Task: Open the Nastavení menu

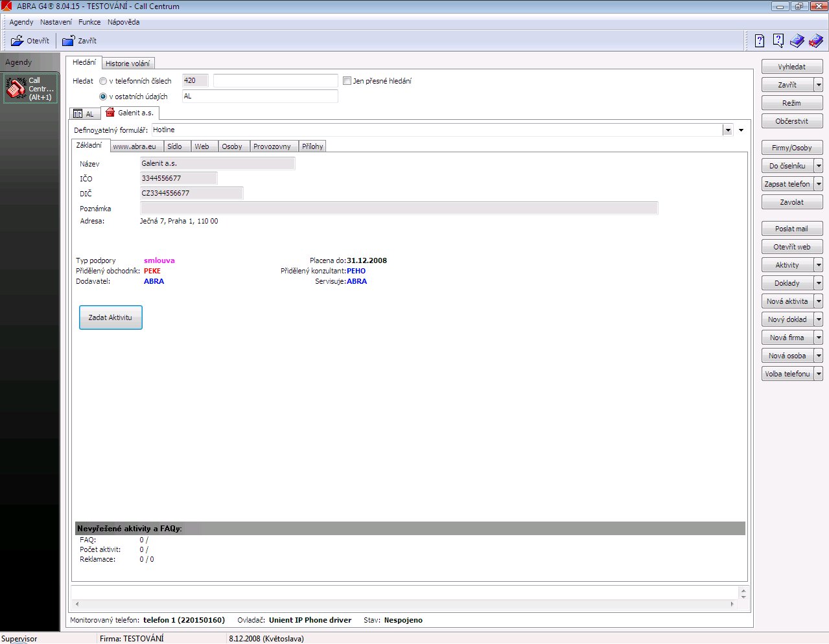Action: pos(56,22)
